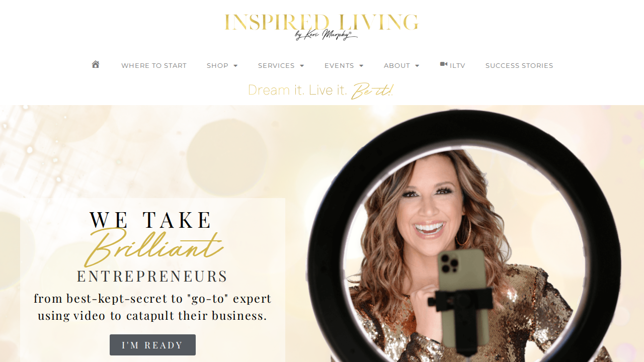
Task: Click the gold Brilliant script heading
Action: (153, 247)
